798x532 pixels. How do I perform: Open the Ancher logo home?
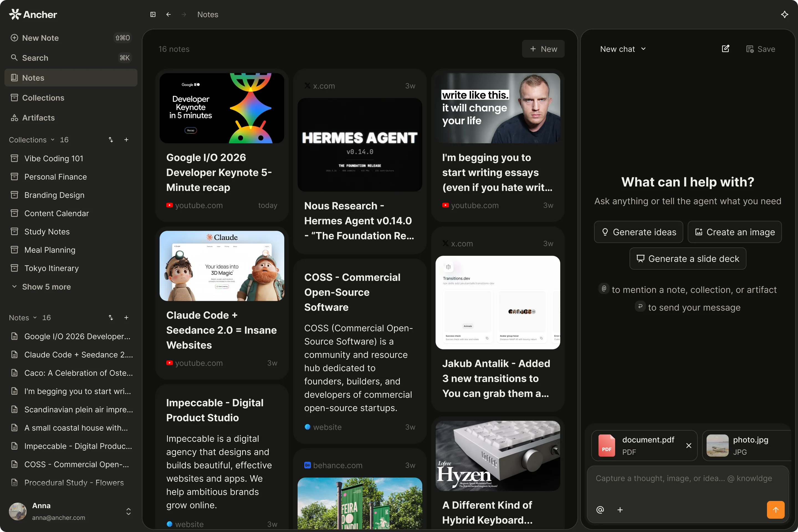33,15
